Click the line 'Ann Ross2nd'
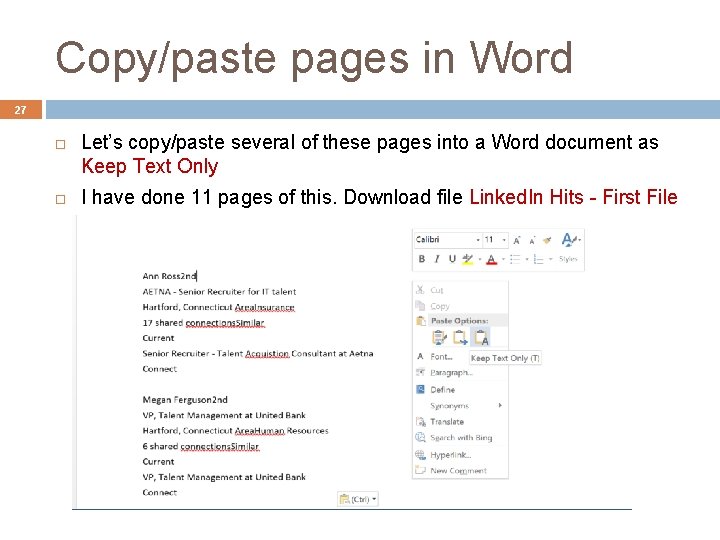The image size is (720, 540). tap(169, 276)
